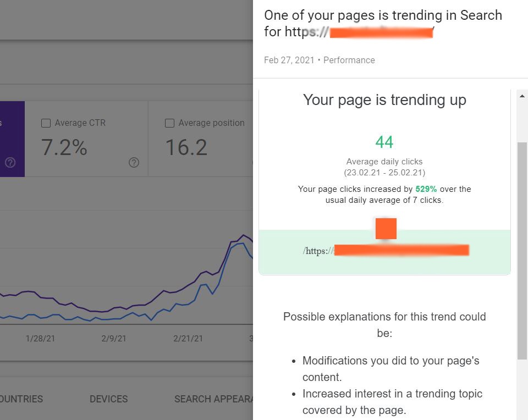The height and width of the screenshot is (420, 528).
Task: Click the Performance label under the date
Action: click(x=349, y=60)
